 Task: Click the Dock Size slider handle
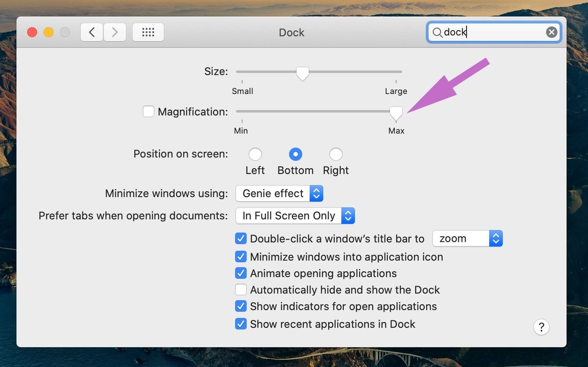(x=302, y=74)
